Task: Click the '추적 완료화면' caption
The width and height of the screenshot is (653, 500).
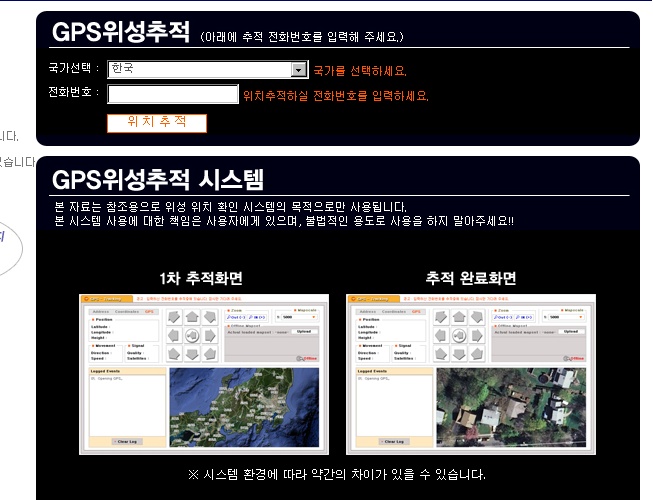Action: (x=471, y=278)
